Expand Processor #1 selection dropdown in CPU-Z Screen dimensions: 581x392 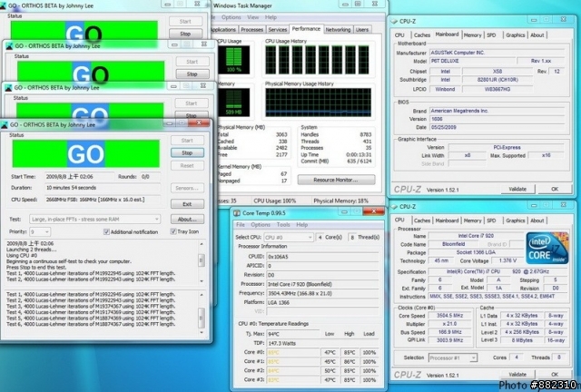453,358
